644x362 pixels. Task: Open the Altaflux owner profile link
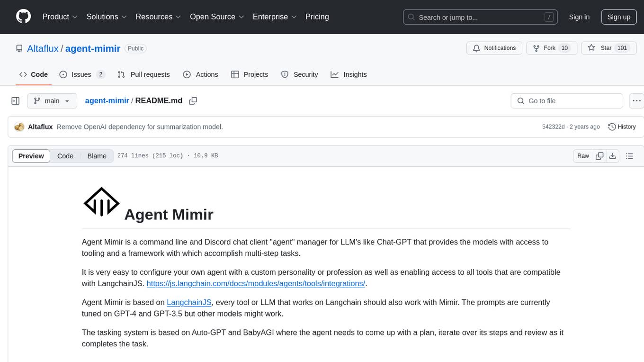pos(43,48)
